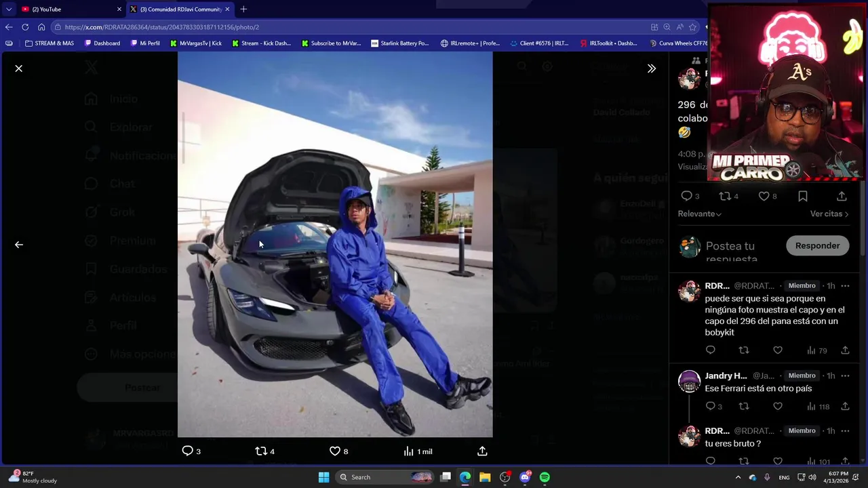Open the weather widget showing 82°F
This screenshot has width=868, height=488.
[33, 477]
